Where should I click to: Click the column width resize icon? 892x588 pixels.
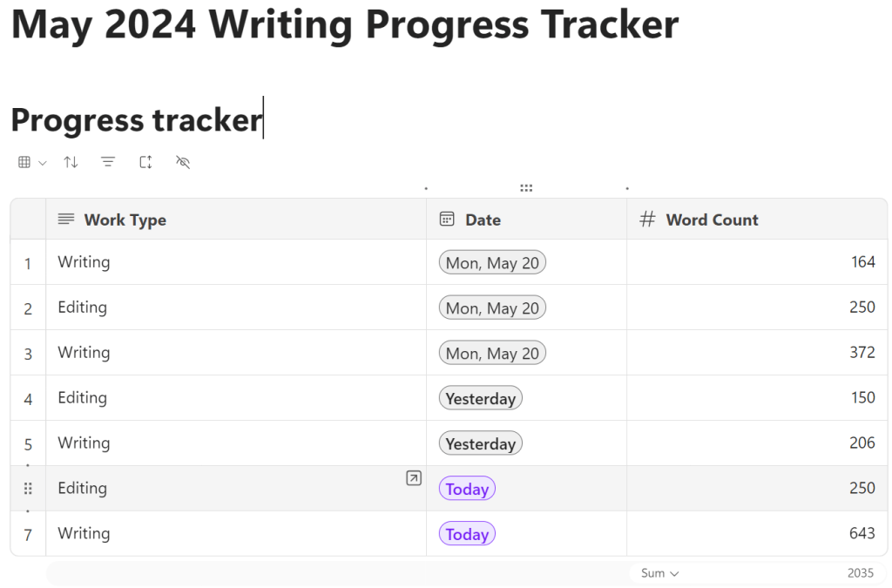(x=145, y=162)
